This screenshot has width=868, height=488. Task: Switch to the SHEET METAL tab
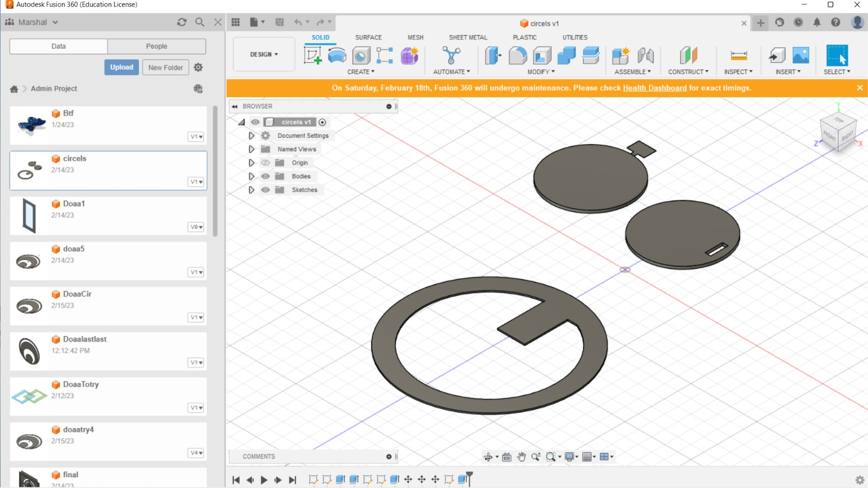coord(468,37)
